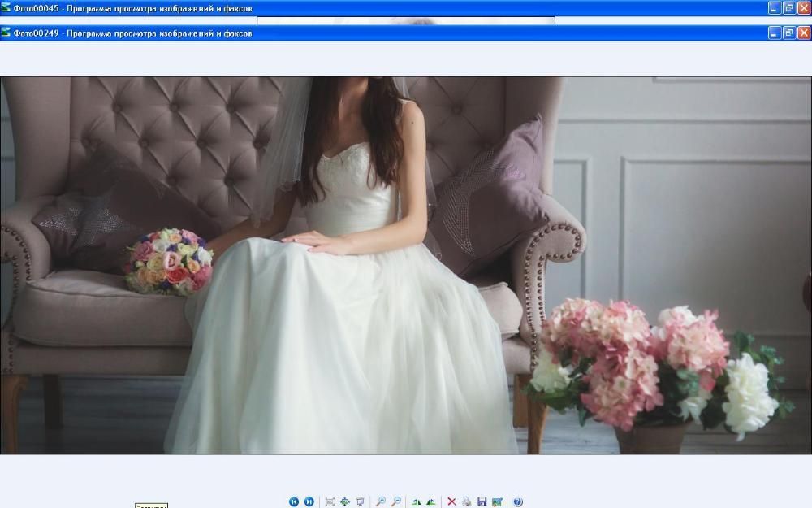Viewport: 812px width, 508px height.
Task: Click the Фото00045 window app icon
Action: pos(6,8)
